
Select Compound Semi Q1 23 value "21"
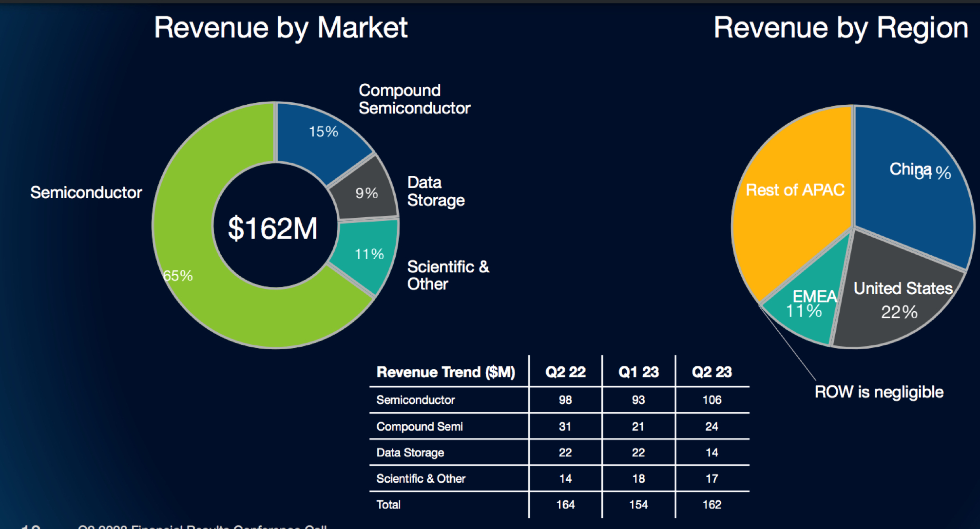pyautogui.click(x=638, y=427)
